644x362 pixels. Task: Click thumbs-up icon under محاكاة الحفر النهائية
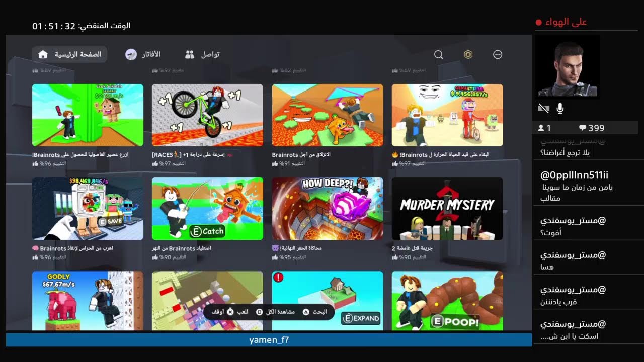[275, 257]
